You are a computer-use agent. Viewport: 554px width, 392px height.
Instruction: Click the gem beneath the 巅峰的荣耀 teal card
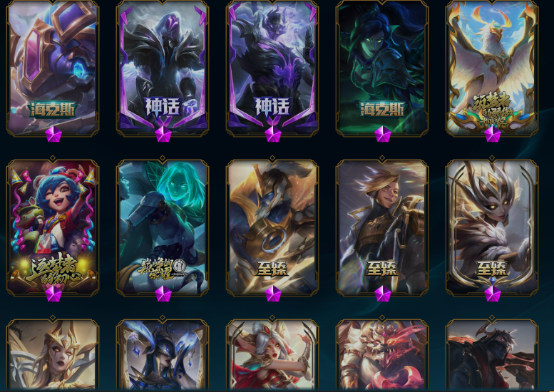point(163,294)
